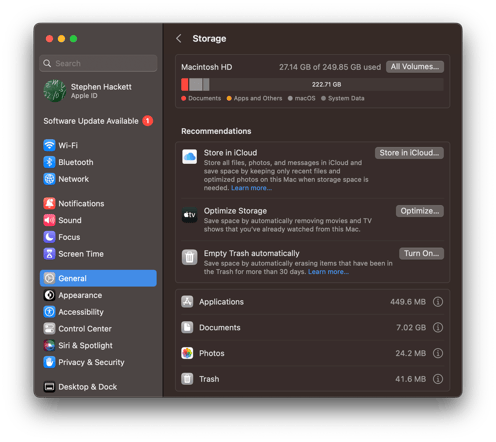This screenshot has height=442, width=496.
Task: Select the Siri & Spotlight icon
Action: 49,345
